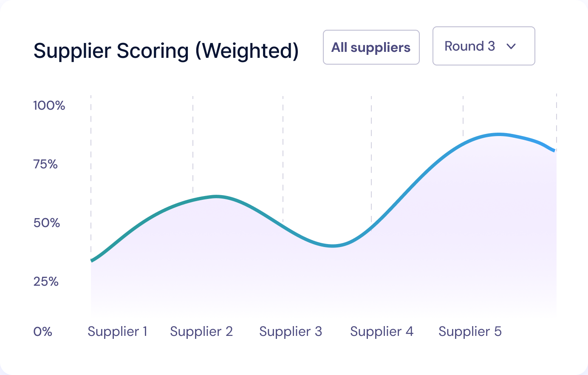Click the All suppliers filter button
588x375 pixels.
pos(371,47)
